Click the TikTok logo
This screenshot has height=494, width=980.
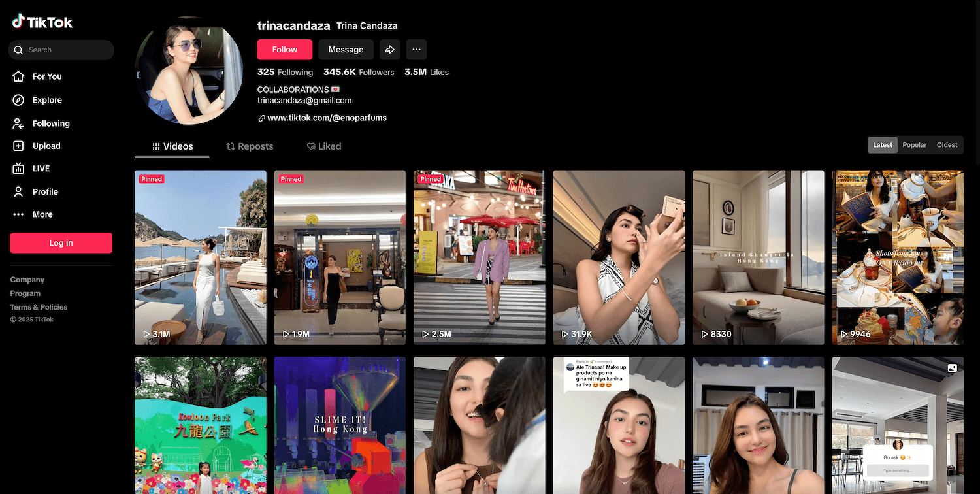(x=42, y=22)
